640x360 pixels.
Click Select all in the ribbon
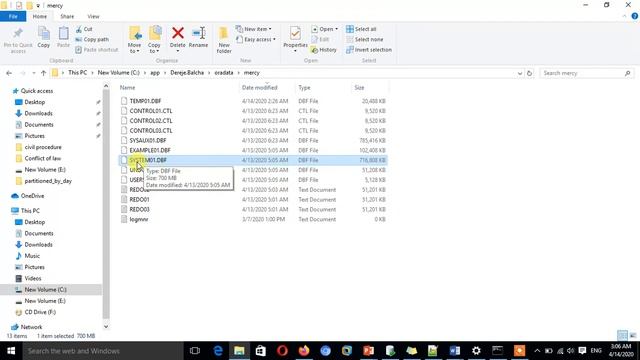pos(361,29)
